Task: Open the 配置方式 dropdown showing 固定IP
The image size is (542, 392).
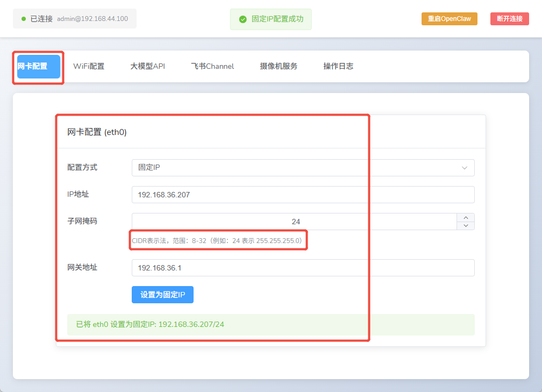Action: (x=296, y=168)
